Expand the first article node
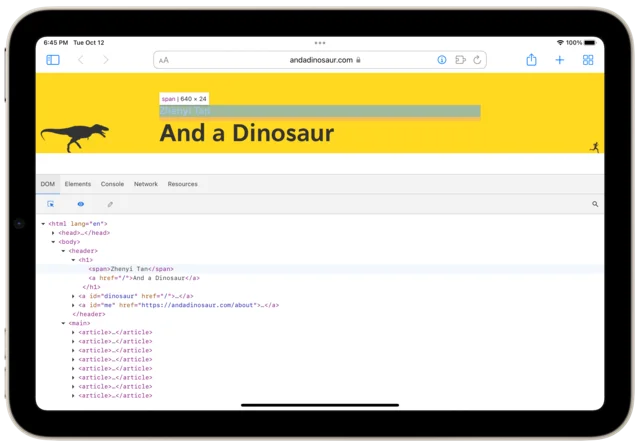 pos(73,332)
